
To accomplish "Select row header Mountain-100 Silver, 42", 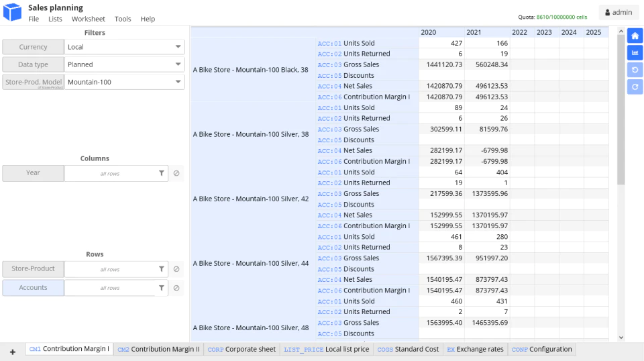I will 253,199.
